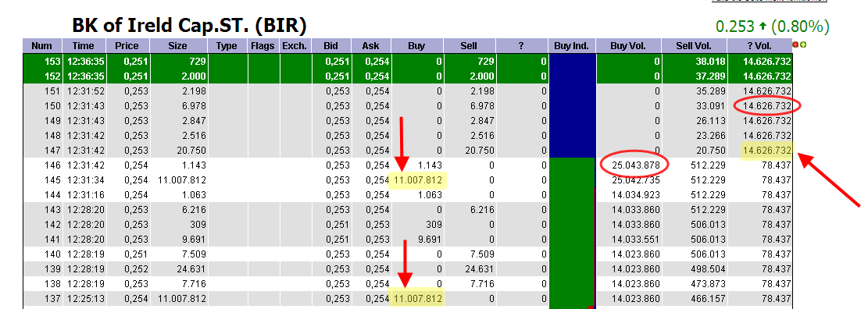Select trade number 137 in Num column

pos(53,299)
